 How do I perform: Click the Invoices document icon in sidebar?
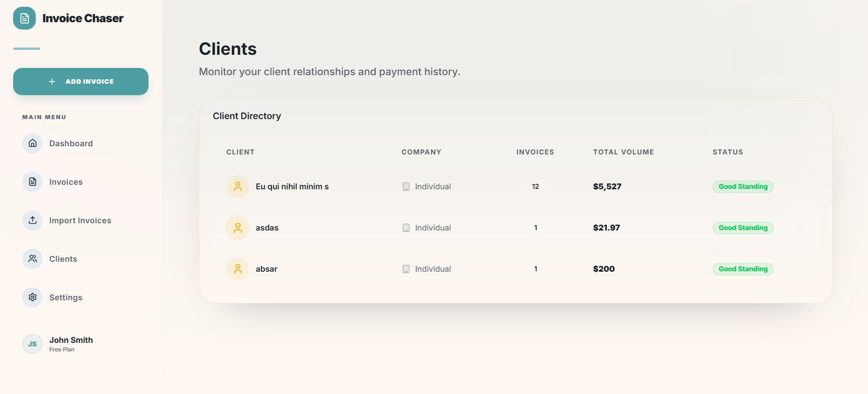(33, 182)
